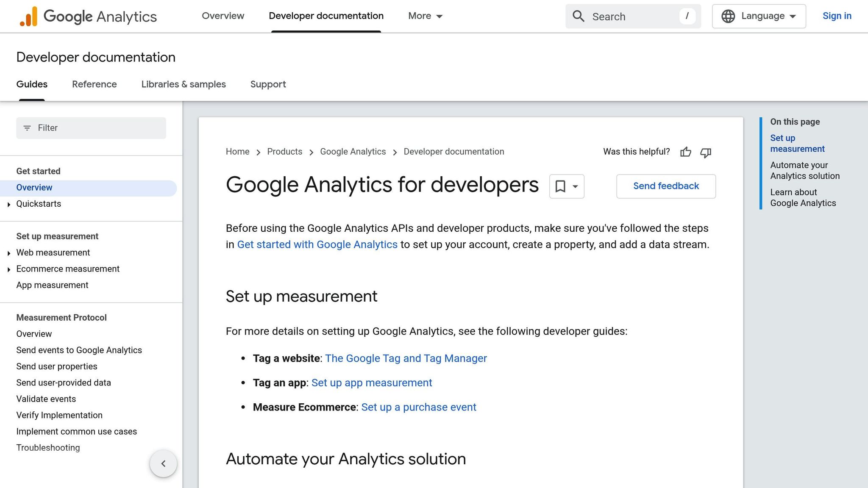This screenshot has height=488, width=868.
Task: Expand the Quickstarts tree item
Action: (x=9, y=204)
